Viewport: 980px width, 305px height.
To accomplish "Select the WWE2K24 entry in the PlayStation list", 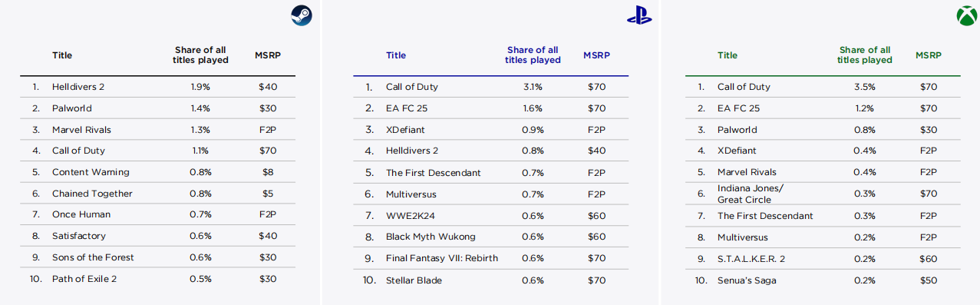I will (x=490, y=215).
